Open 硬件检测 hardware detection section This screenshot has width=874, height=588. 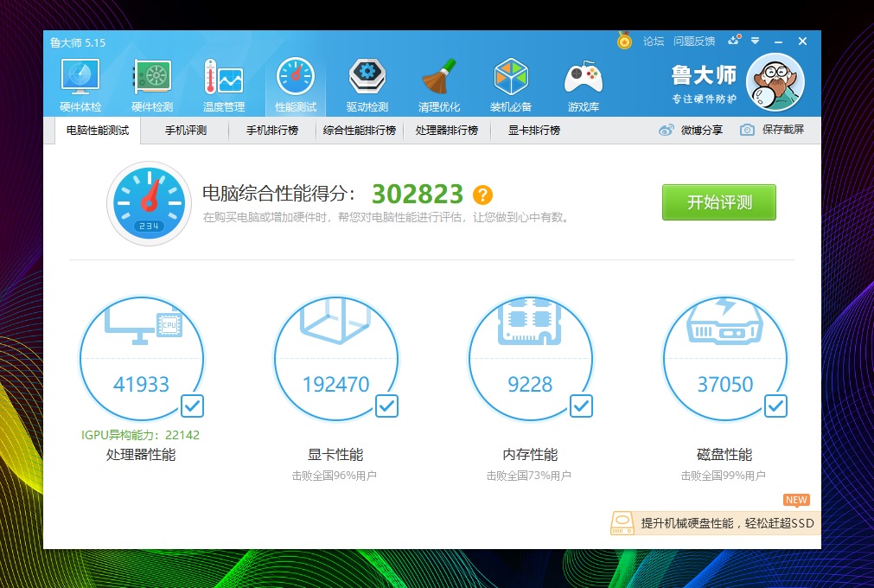[151, 85]
